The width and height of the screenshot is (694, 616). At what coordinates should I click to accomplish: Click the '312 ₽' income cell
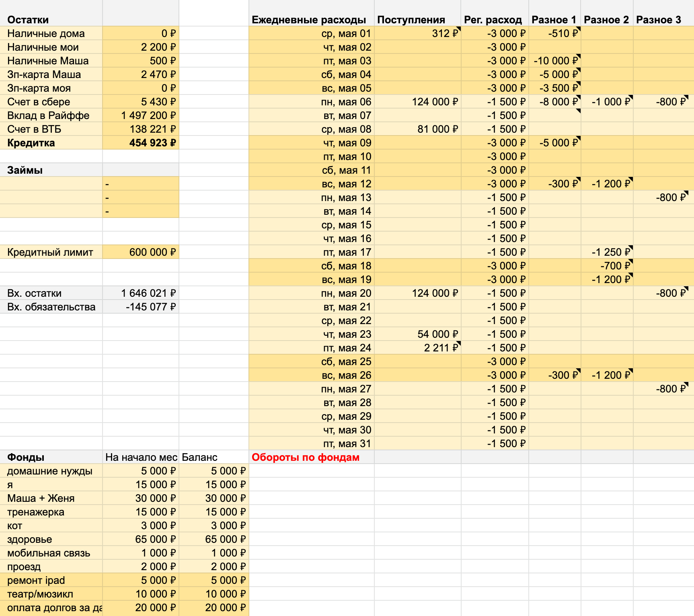click(418, 33)
